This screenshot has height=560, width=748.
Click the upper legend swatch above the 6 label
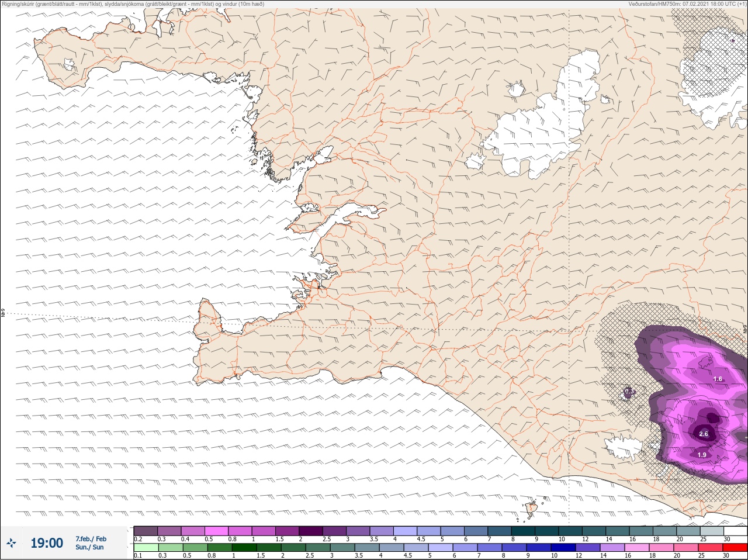(476, 531)
